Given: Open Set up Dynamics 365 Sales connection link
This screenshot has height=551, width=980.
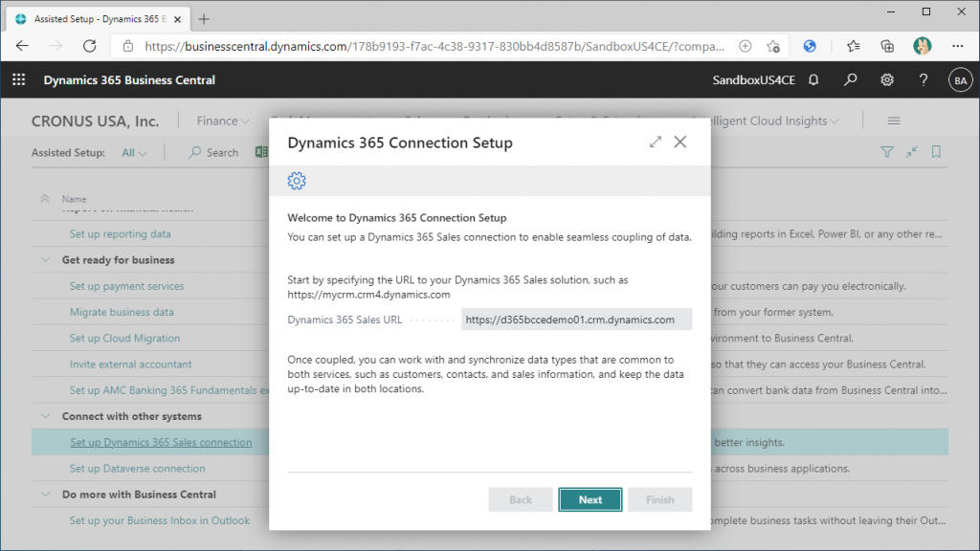Looking at the screenshot, I should coord(161,442).
